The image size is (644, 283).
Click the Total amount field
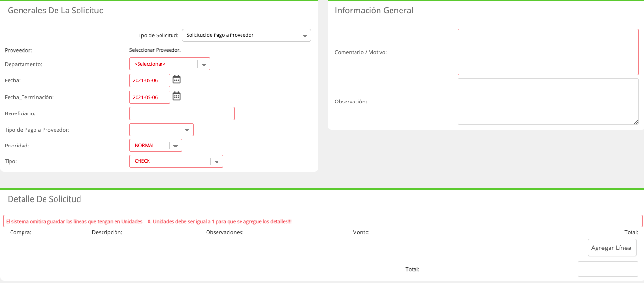(x=608, y=269)
